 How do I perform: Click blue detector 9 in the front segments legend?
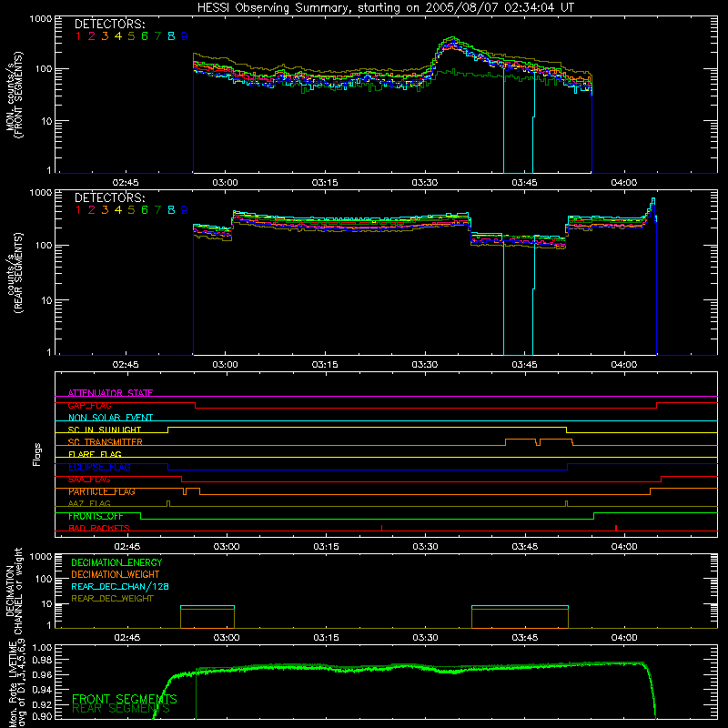click(185, 36)
